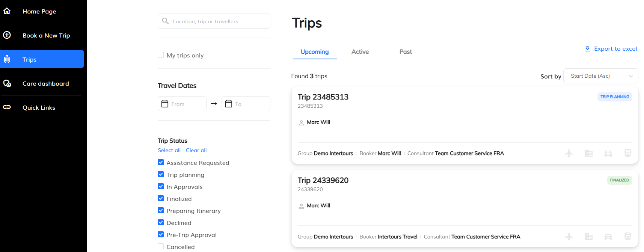Viewport: 644px width, 252px height.
Task: Click the flight icon on Trip 23485313
Action: [569, 153]
